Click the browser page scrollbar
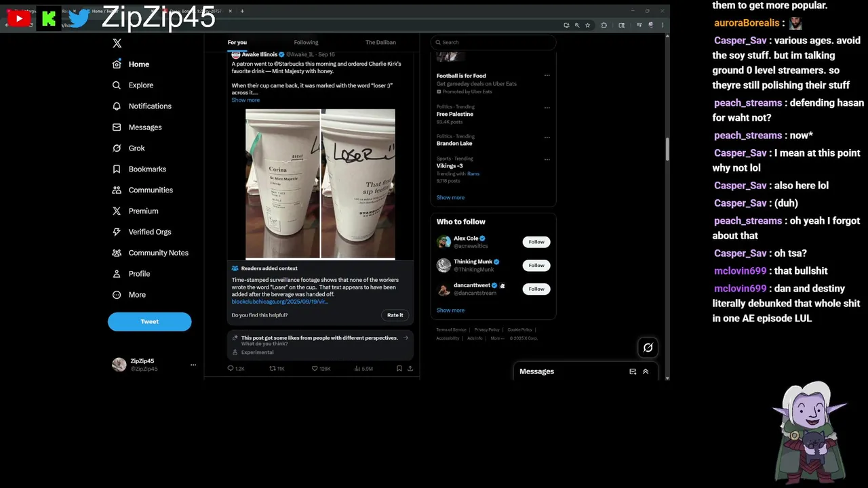Image resolution: width=868 pixels, height=488 pixels. point(667,149)
